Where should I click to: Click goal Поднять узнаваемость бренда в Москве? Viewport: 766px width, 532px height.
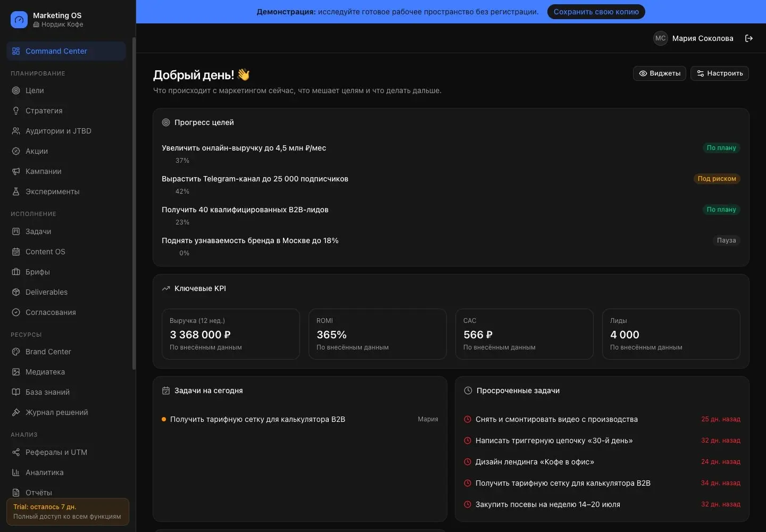[250, 240]
